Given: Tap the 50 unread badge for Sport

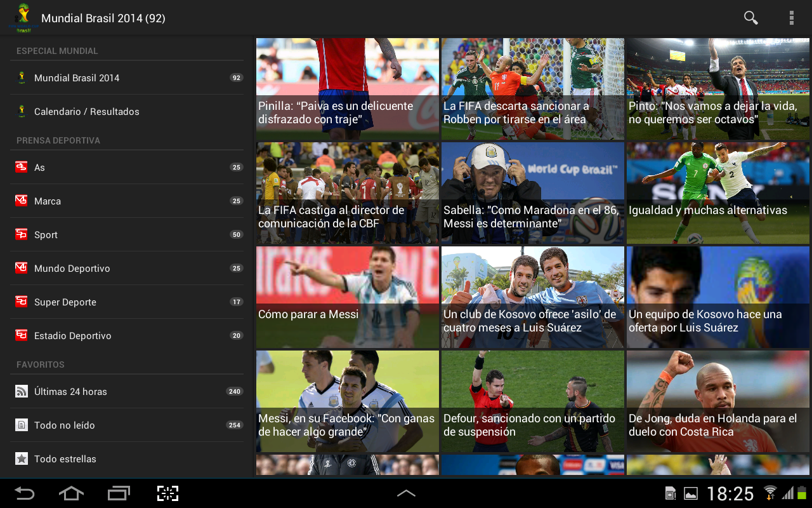Looking at the screenshot, I should (x=237, y=235).
